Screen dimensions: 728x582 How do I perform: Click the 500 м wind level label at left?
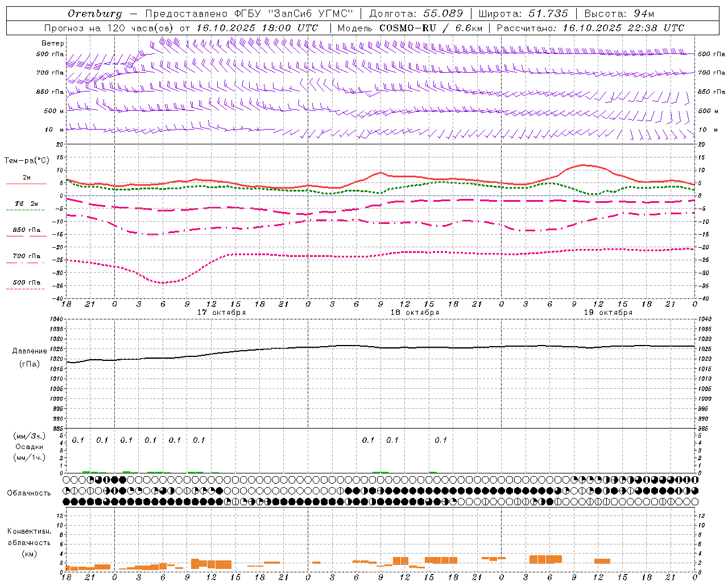[x=54, y=111]
